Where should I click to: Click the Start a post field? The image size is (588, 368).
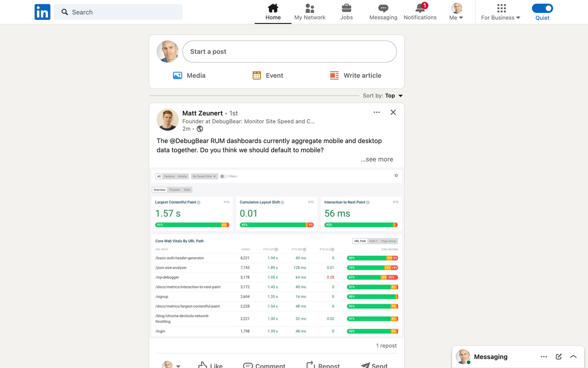(x=289, y=52)
